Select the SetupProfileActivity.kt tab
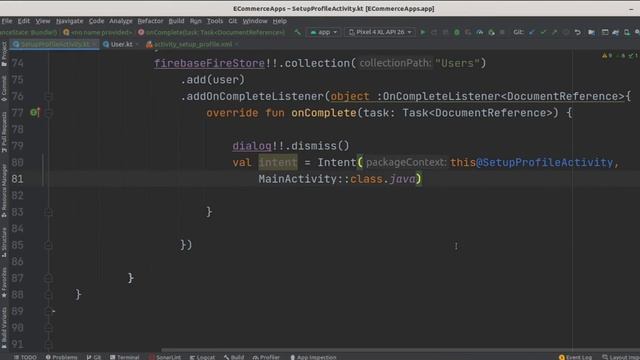This screenshot has width=640, height=360. (x=55, y=44)
